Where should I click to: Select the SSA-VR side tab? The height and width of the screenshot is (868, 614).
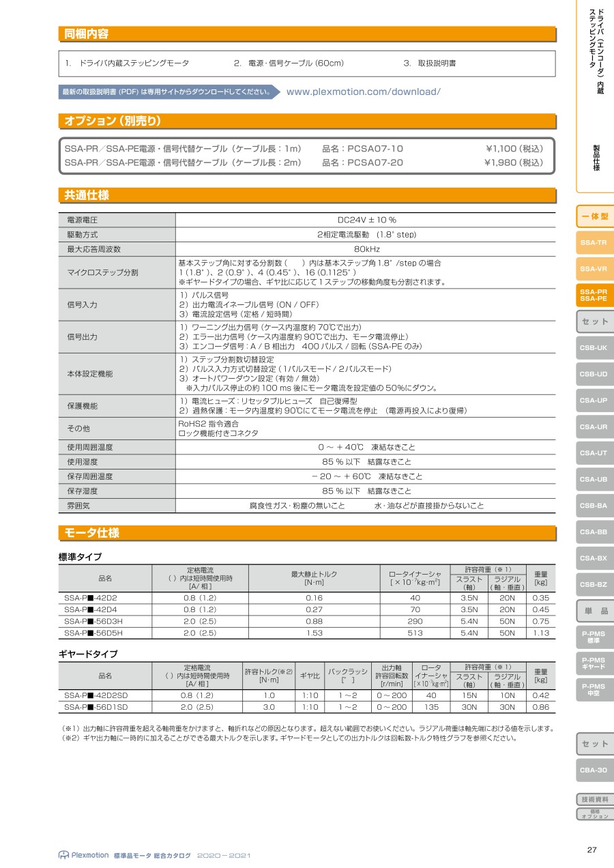[594, 269]
